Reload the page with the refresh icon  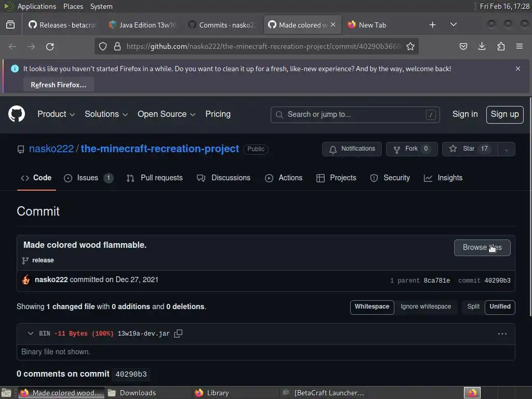[50, 46]
